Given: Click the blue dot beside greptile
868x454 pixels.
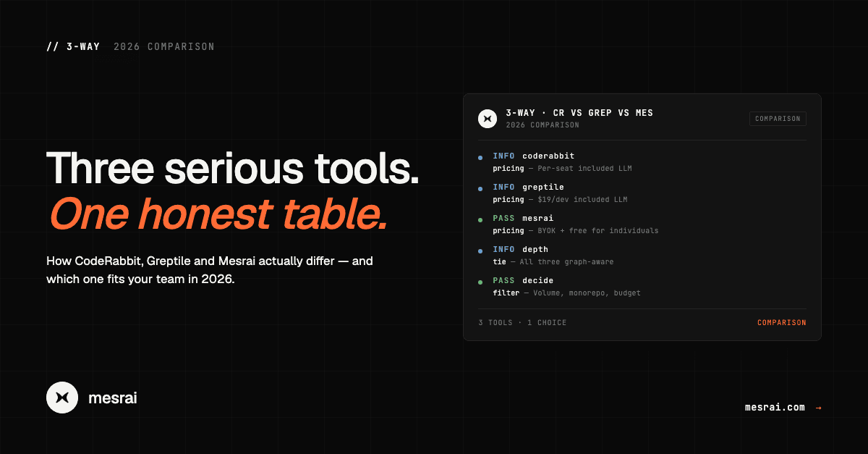Looking at the screenshot, I should (480, 188).
